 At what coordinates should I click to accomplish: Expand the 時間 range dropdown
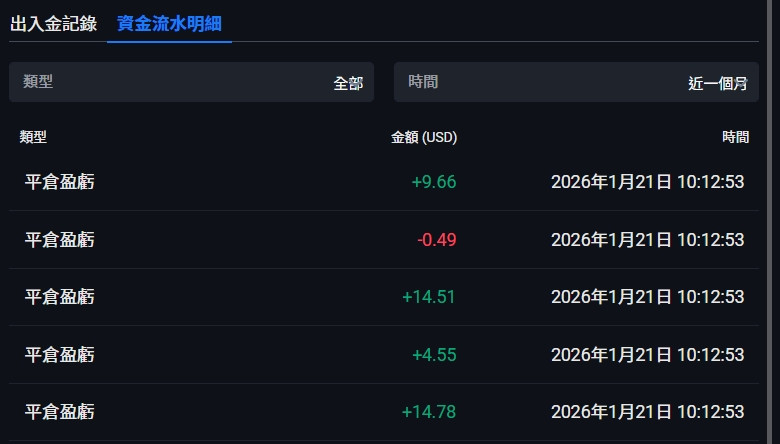576,82
